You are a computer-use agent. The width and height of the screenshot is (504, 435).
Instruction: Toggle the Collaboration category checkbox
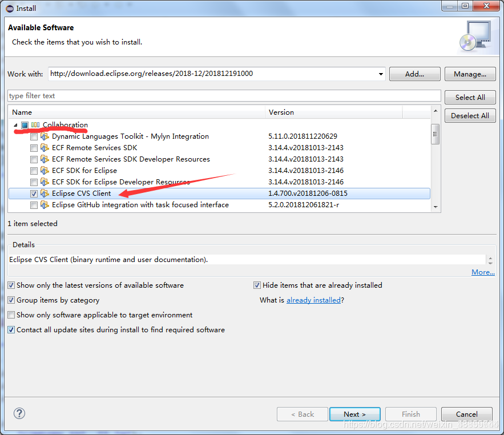(x=25, y=125)
